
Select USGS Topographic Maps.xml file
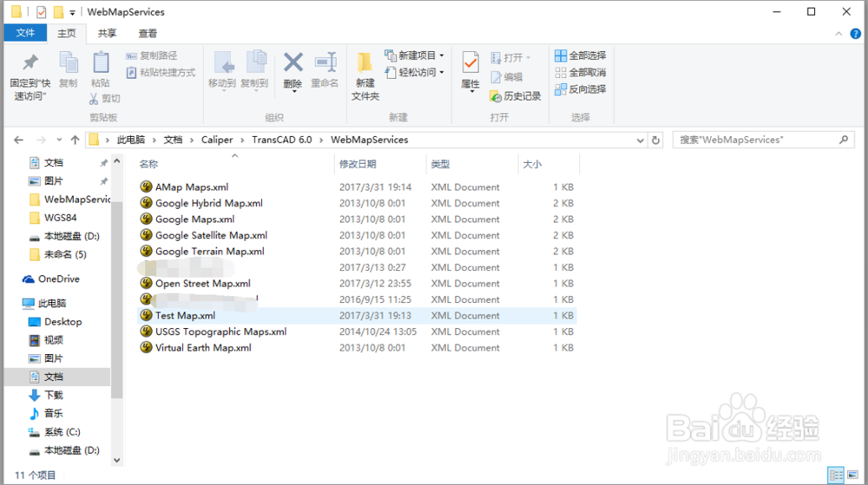point(220,331)
